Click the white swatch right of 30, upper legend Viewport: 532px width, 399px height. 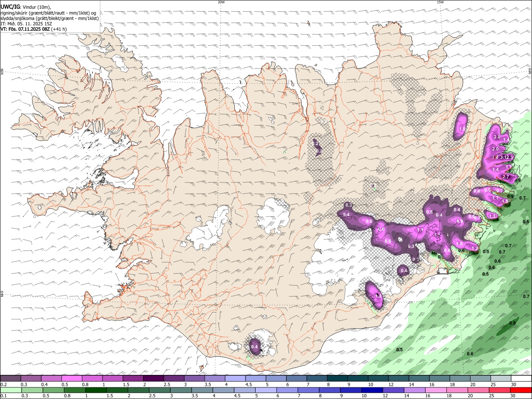[521, 378]
